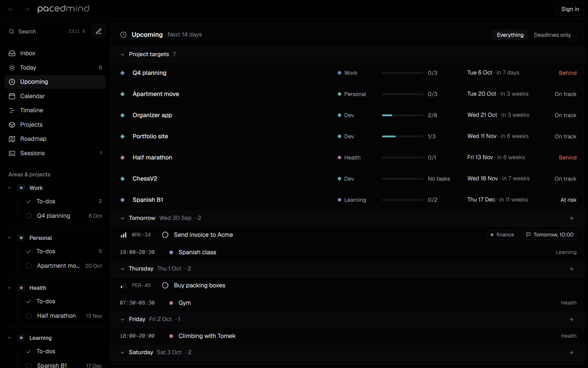The image size is (588, 368).
Task: Click the compose new item pencil icon
Action: 99,31
